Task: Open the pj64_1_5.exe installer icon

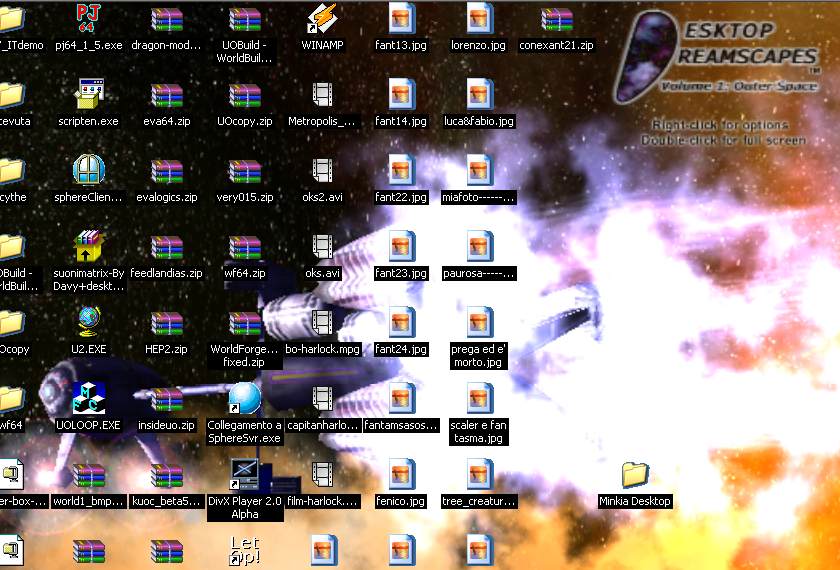Action: click(88, 19)
